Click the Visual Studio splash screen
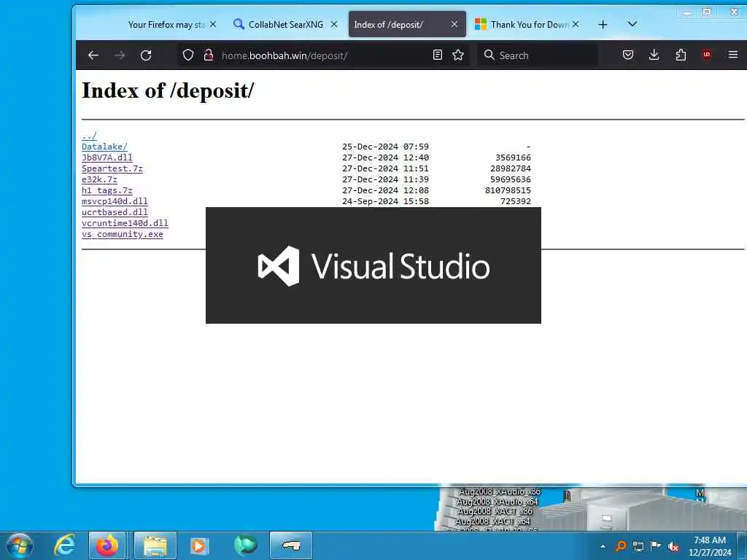This screenshot has height=560, width=747. 373,265
